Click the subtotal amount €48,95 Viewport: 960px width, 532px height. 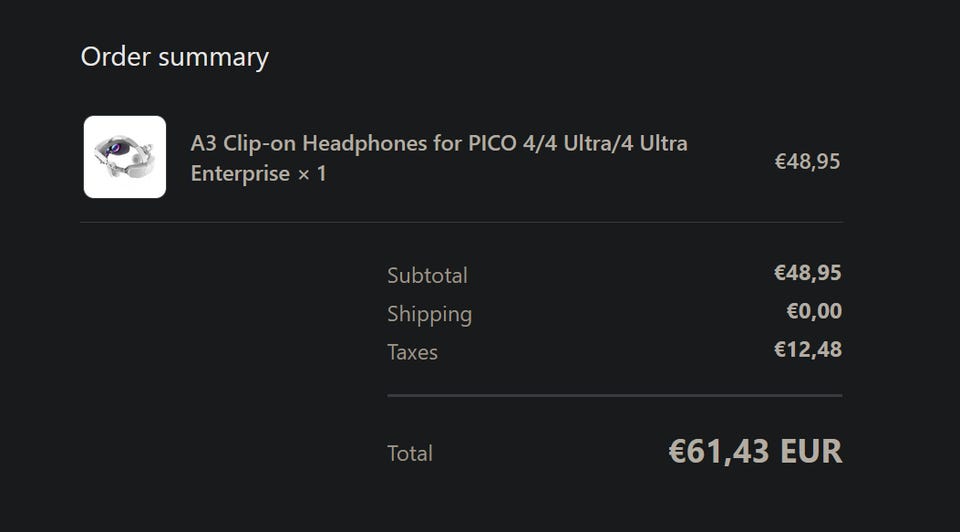coord(808,272)
